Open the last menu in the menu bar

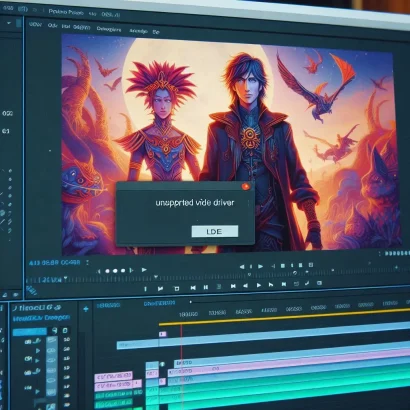[x=156, y=32]
